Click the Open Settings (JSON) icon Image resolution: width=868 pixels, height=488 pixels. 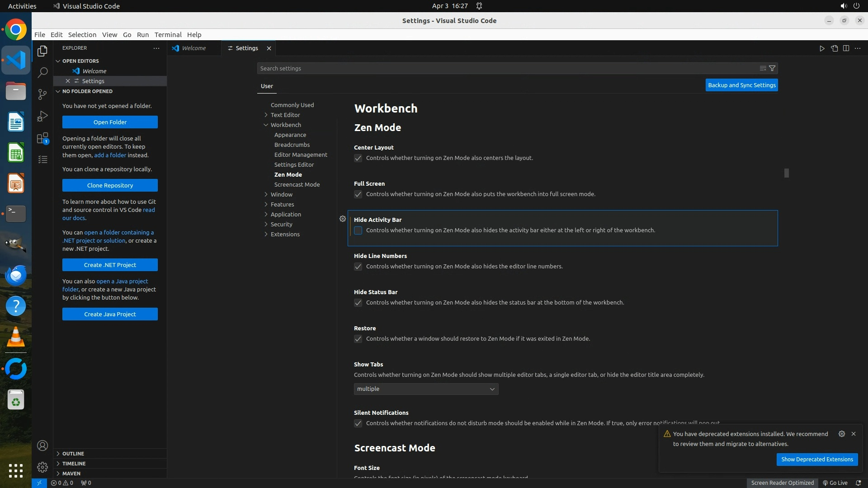click(834, 48)
